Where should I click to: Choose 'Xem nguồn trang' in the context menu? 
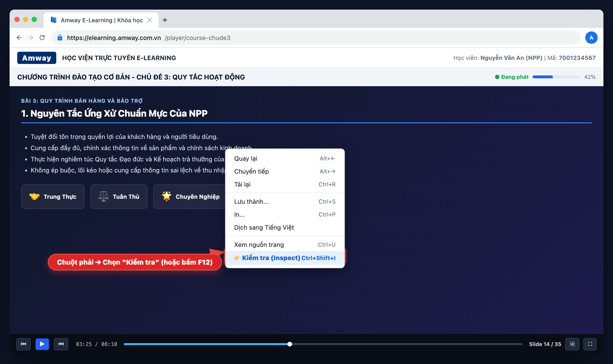click(285, 245)
